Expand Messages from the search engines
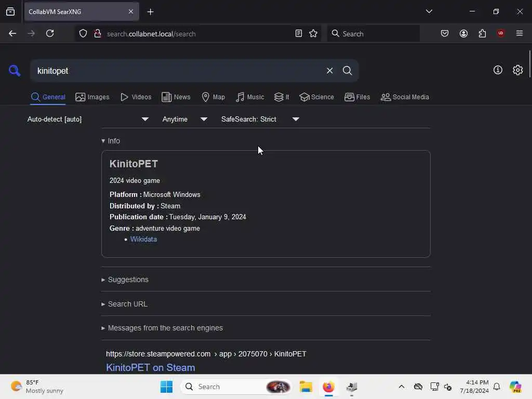532x399 pixels. coord(162,328)
